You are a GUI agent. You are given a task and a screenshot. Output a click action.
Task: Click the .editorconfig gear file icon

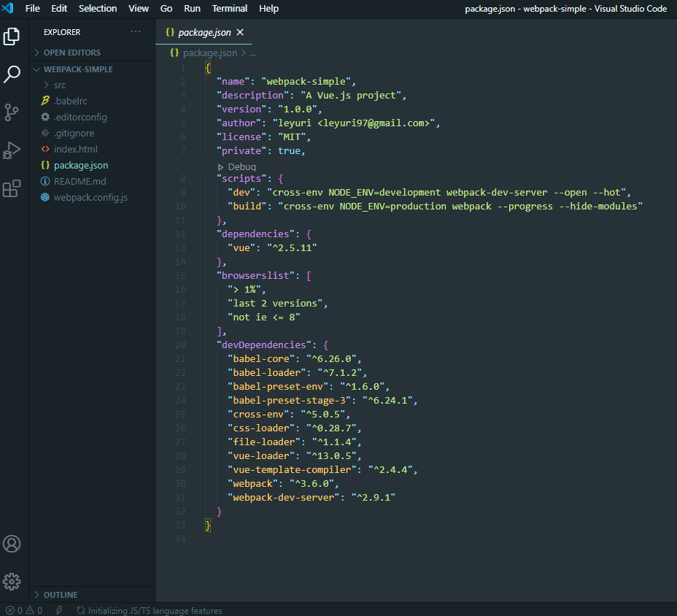(45, 117)
